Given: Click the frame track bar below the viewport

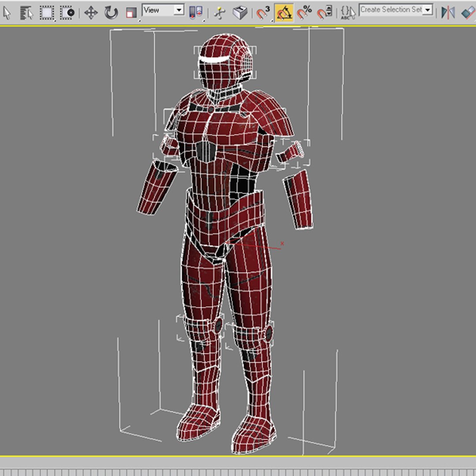Looking at the screenshot, I should click(238, 472).
